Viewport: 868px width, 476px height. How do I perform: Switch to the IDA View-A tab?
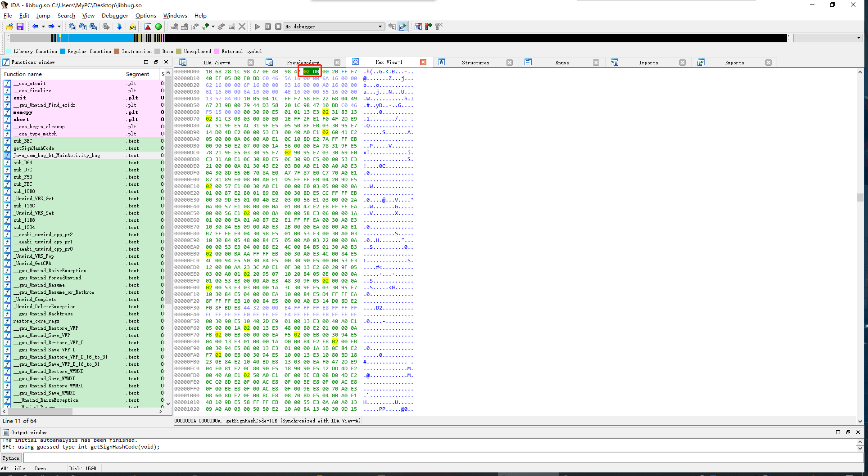pos(217,63)
